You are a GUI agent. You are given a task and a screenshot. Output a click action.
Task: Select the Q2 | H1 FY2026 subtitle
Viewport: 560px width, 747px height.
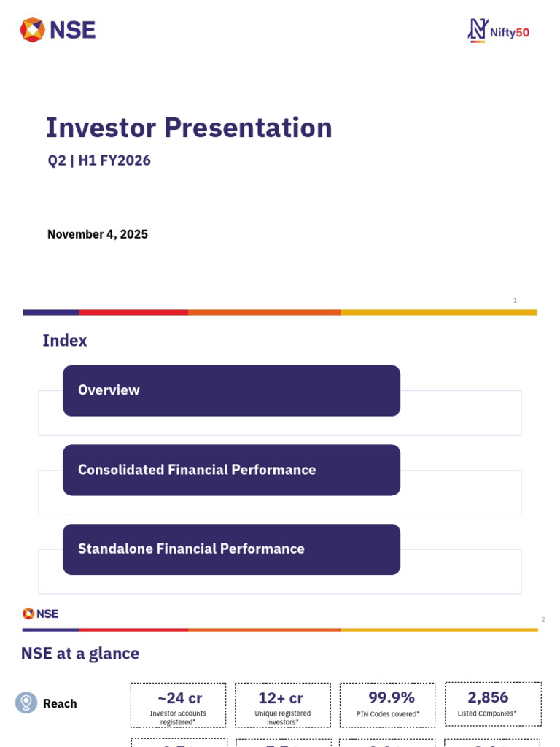(x=99, y=160)
